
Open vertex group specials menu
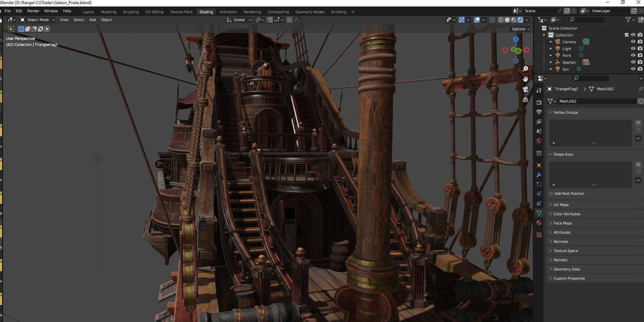(638, 138)
